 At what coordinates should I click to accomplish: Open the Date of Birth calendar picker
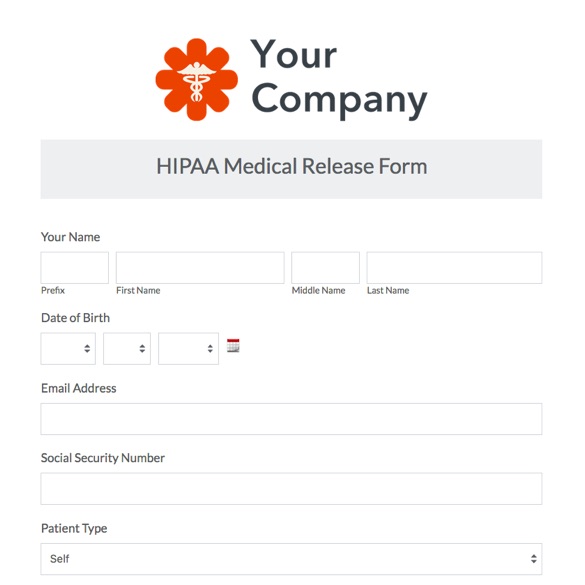click(233, 345)
